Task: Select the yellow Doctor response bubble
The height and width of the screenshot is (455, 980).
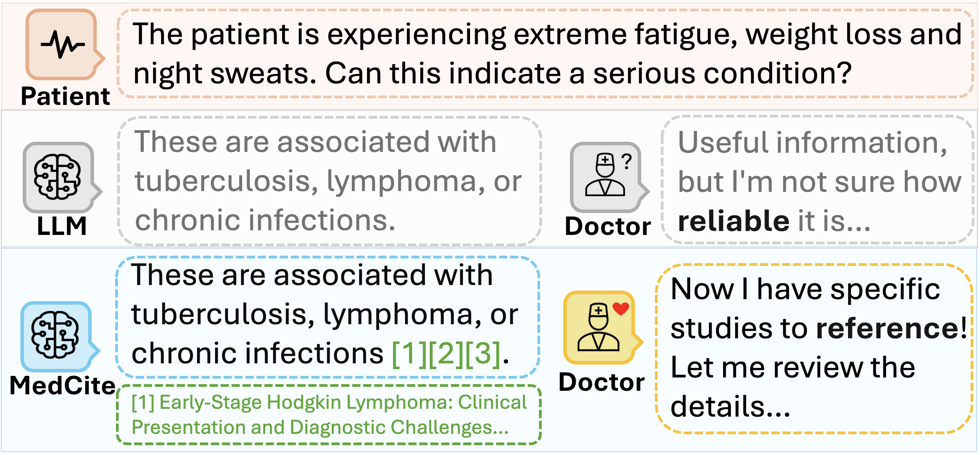Action: tap(814, 348)
